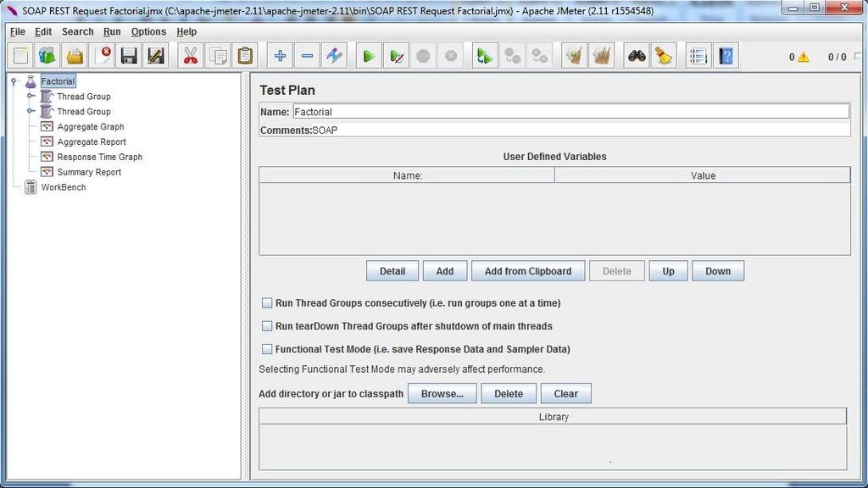Start test with no pauses icon
Viewport: 868px width, 488px height.
[397, 56]
